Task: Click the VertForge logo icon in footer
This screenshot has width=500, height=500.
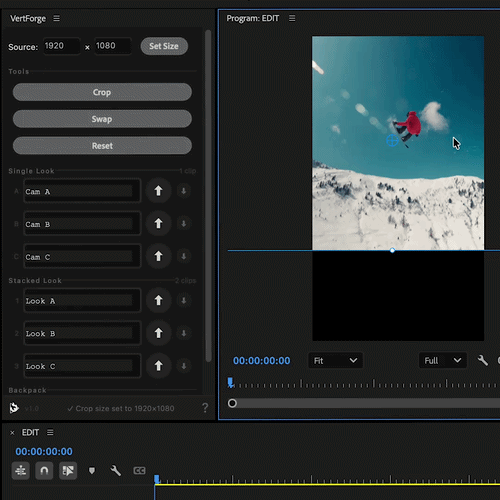Action: 14,407
